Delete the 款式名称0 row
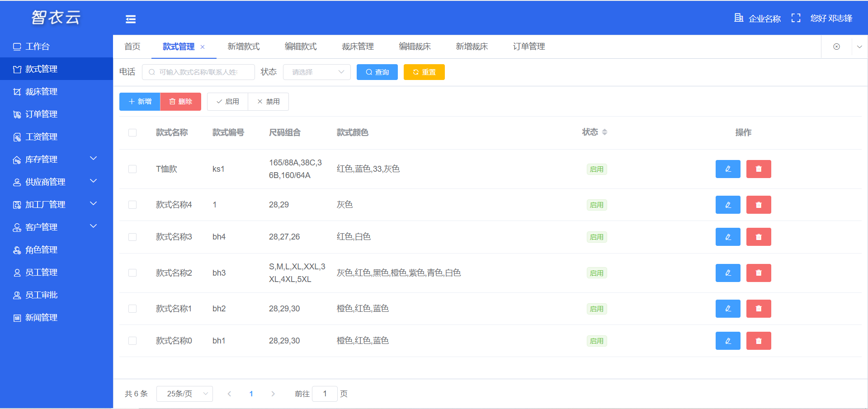Image resolution: width=868 pixels, height=409 pixels. pos(759,341)
